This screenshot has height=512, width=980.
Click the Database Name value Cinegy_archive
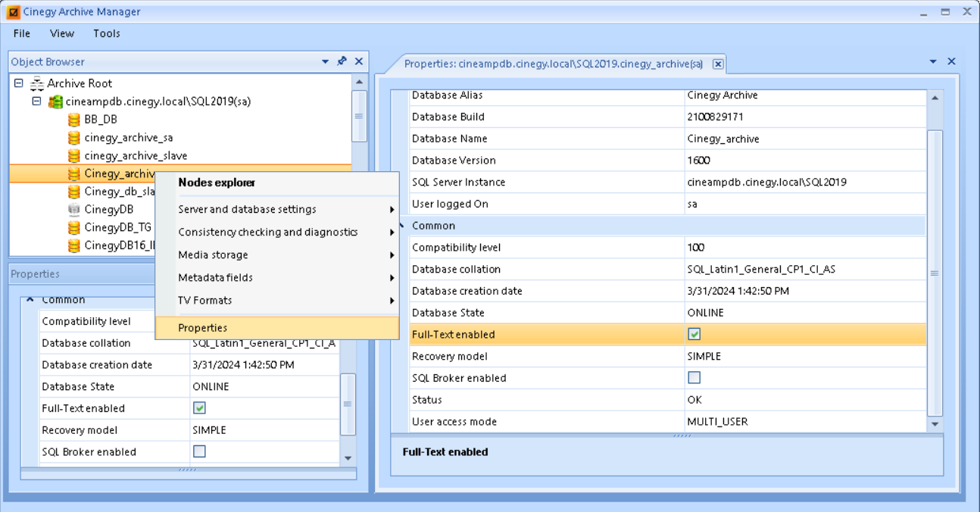[723, 139]
